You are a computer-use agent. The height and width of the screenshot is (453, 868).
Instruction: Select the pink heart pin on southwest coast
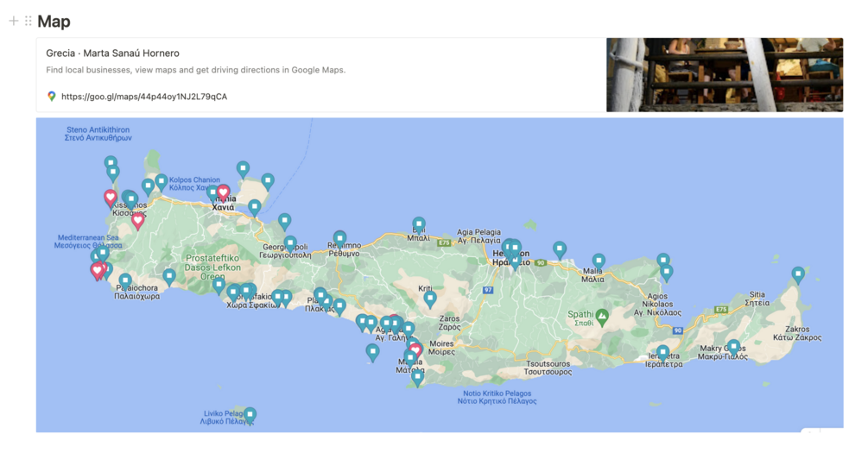[x=98, y=271]
